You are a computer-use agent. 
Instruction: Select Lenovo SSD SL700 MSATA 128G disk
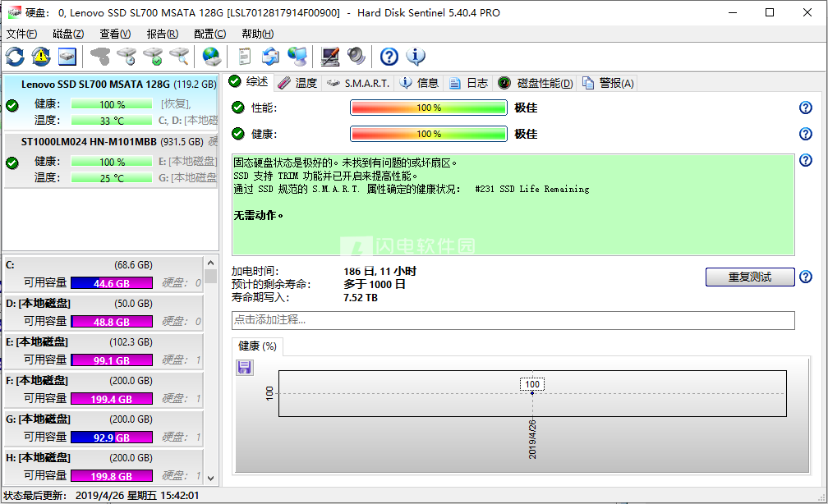[x=111, y=103]
